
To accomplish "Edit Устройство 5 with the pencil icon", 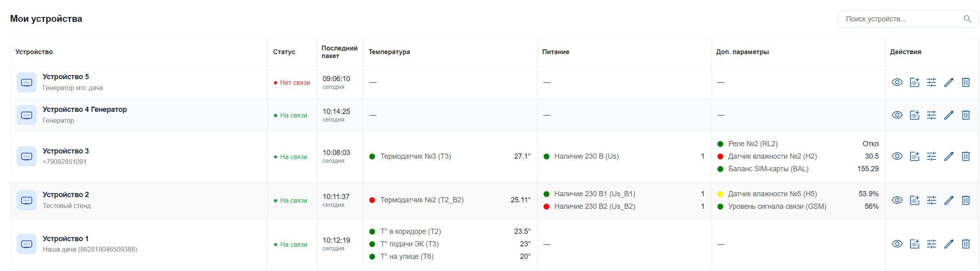I will pos(949,82).
